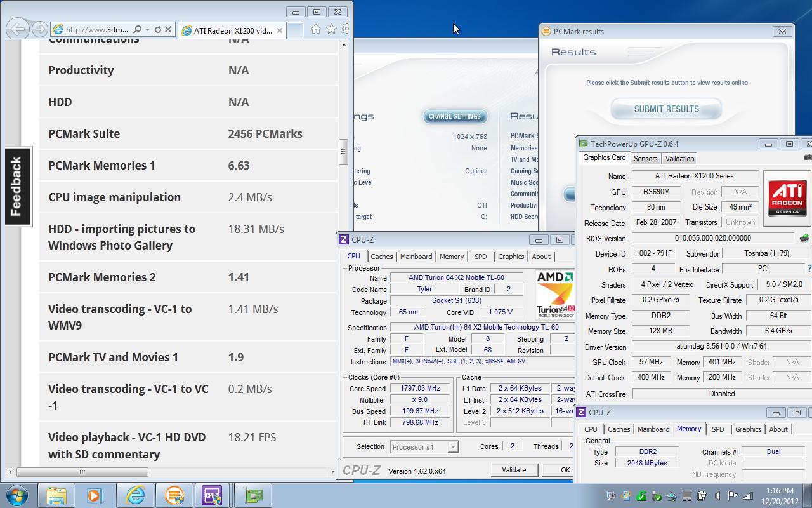Open About tab in front CPU-Z window
The image size is (812, 508).
[x=541, y=257]
